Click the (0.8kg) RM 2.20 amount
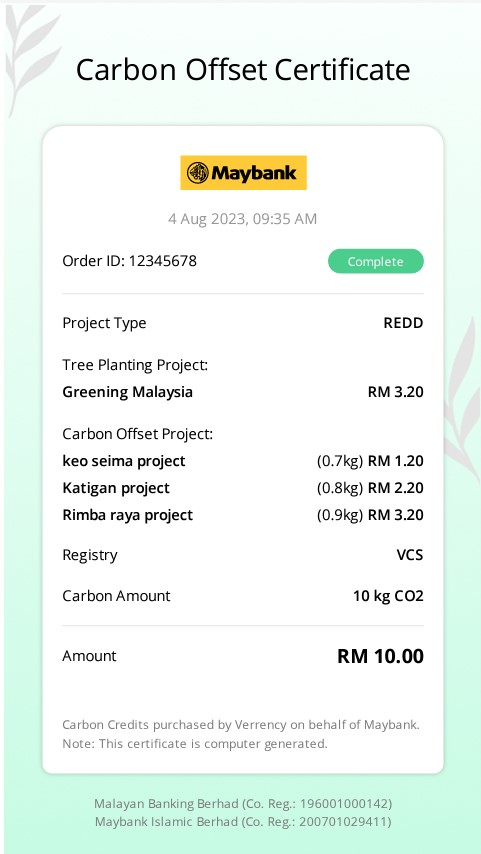This screenshot has width=481, height=854. point(370,488)
